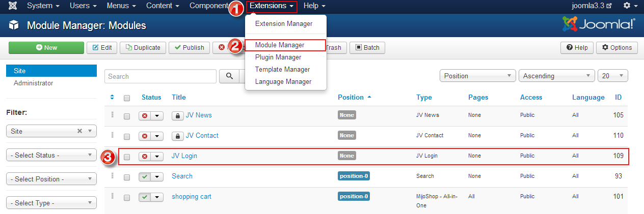Viewport: 644px width, 214px height.
Task: Click the lock icon beside JV News
Action: (177, 115)
